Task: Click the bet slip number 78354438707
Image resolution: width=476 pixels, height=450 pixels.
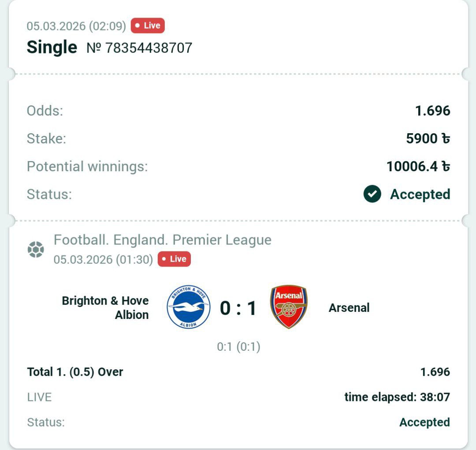Action: tap(140, 48)
